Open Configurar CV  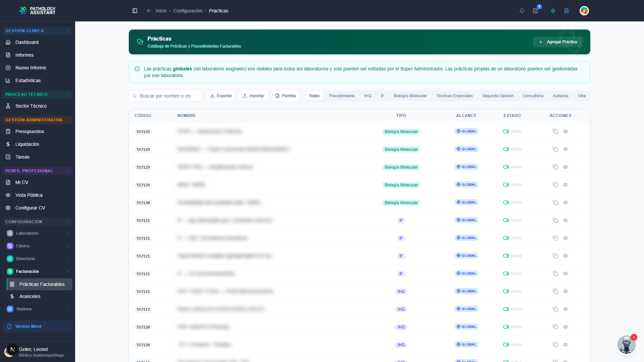[x=38, y=208]
